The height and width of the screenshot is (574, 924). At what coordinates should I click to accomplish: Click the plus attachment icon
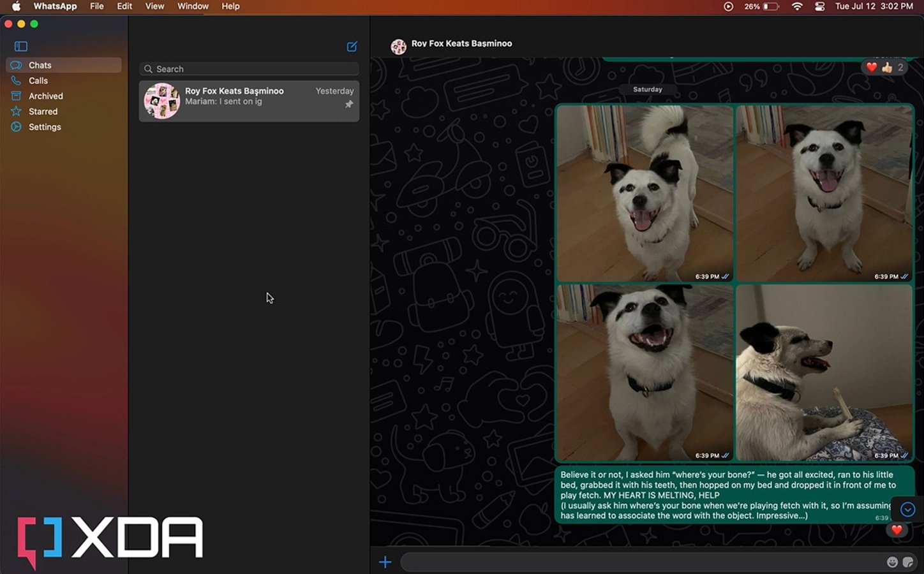[x=385, y=562]
